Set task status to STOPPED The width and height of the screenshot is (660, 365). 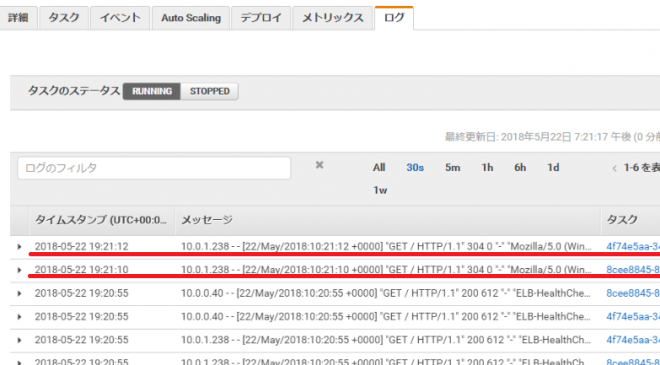click(x=210, y=91)
